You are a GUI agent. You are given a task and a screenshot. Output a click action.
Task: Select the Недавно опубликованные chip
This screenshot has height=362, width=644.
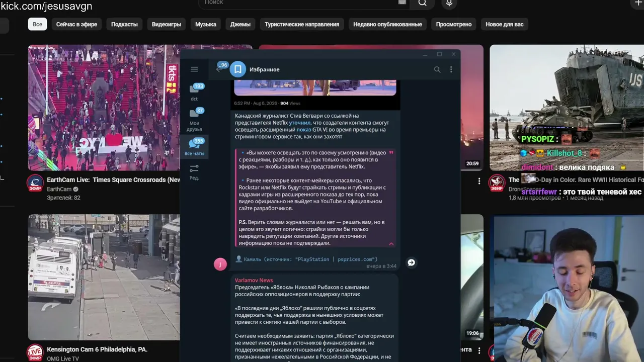point(387,24)
